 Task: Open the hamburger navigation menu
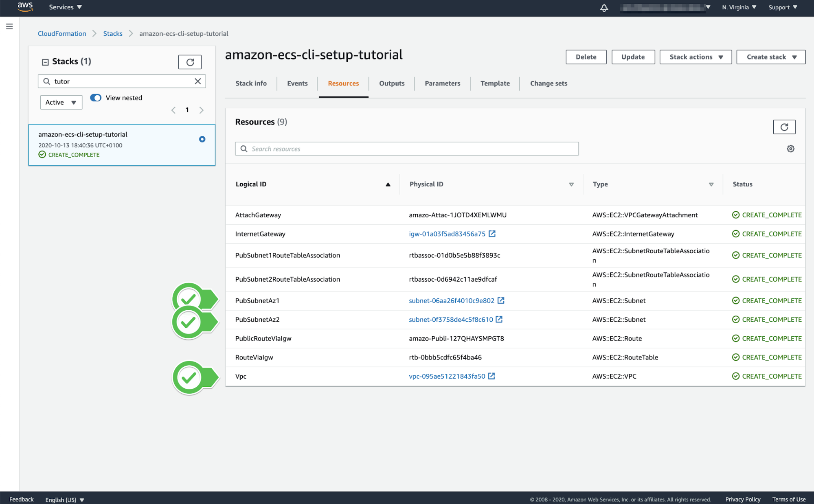coord(9,26)
